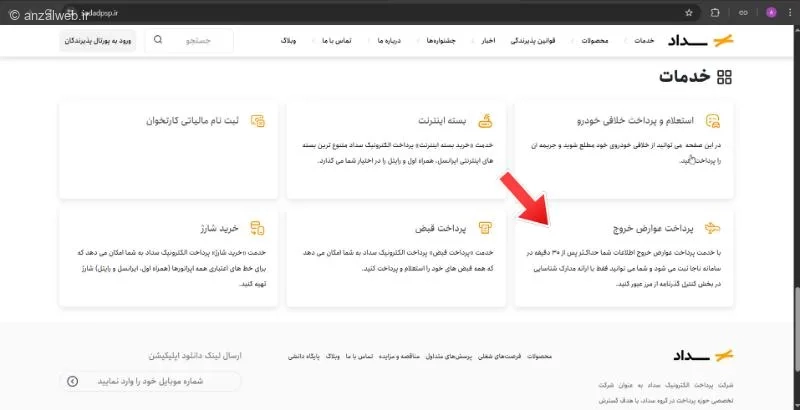Click the بسته اینترنت router icon
Image resolution: width=800 pixels, height=410 pixels.
485,121
